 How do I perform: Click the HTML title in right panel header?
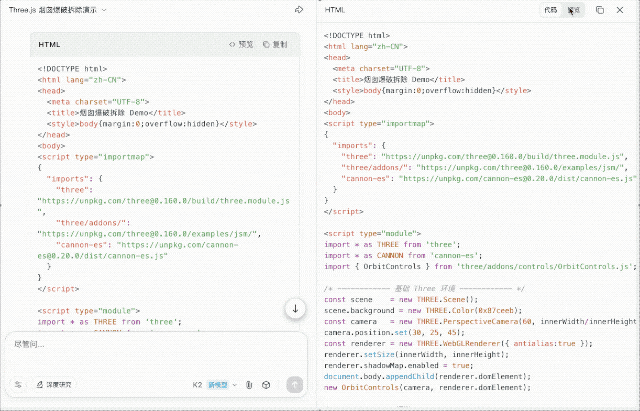[x=335, y=10]
